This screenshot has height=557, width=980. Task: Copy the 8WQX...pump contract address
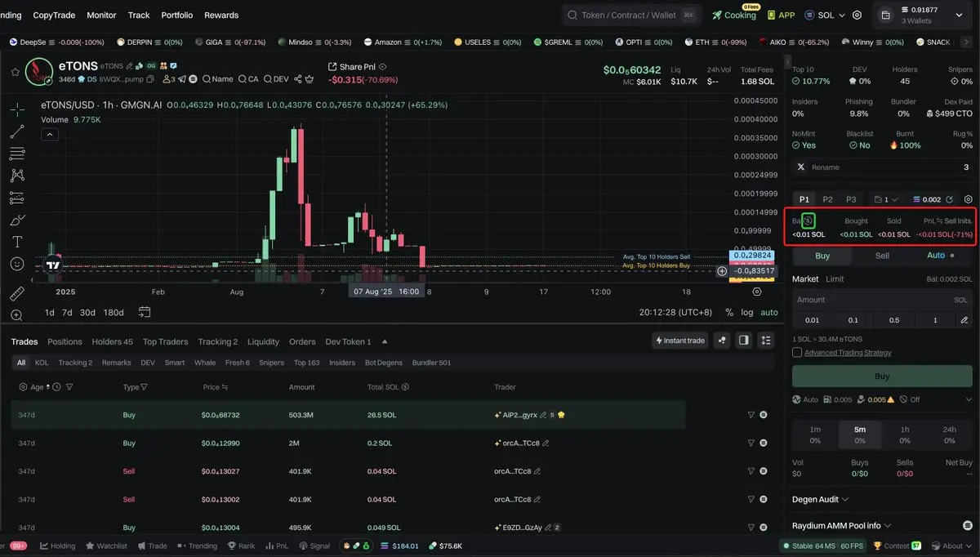[150, 79]
